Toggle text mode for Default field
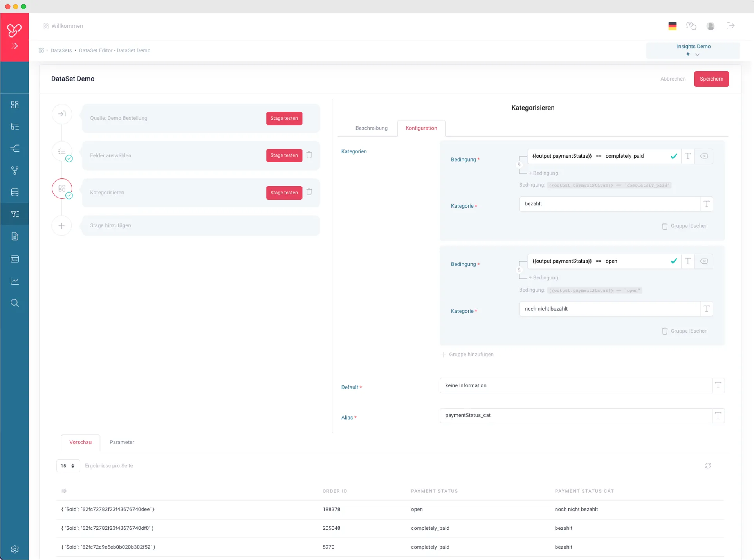Image resolution: width=754 pixels, height=560 pixels. (x=718, y=385)
